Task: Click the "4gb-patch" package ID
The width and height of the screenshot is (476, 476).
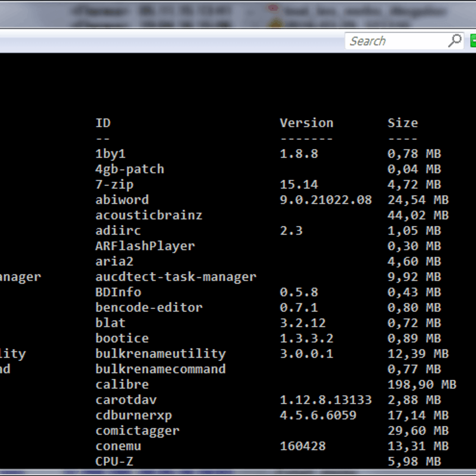Action: 130,169
